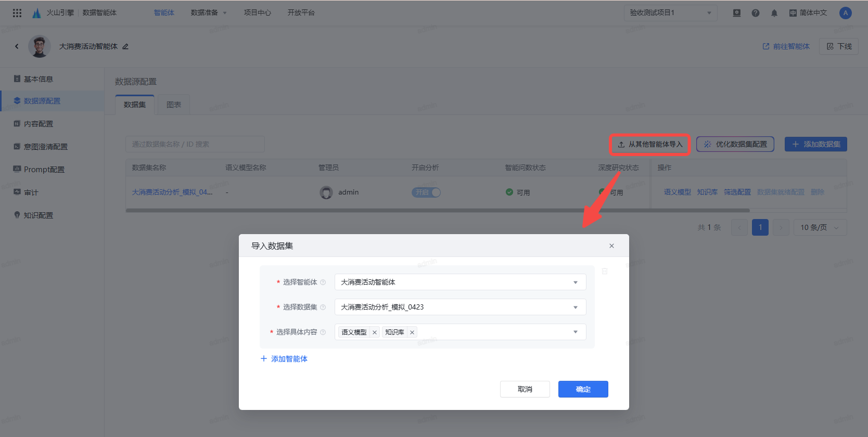Image resolution: width=868 pixels, height=437 pixels.
Task: Open the screen recording help icon in header
Action: coord(737,13)
